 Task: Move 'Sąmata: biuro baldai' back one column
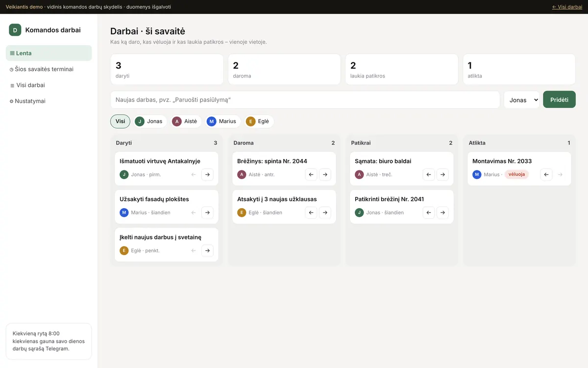pyautogui.click(x=429, y=175)
